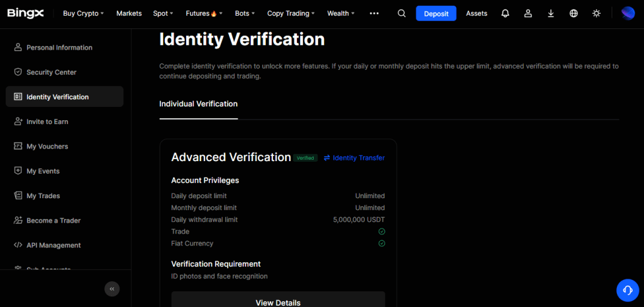Screen dimensions: 644x307
Task: Click the Monthly deposit limit label
Action: coord(204,208)
